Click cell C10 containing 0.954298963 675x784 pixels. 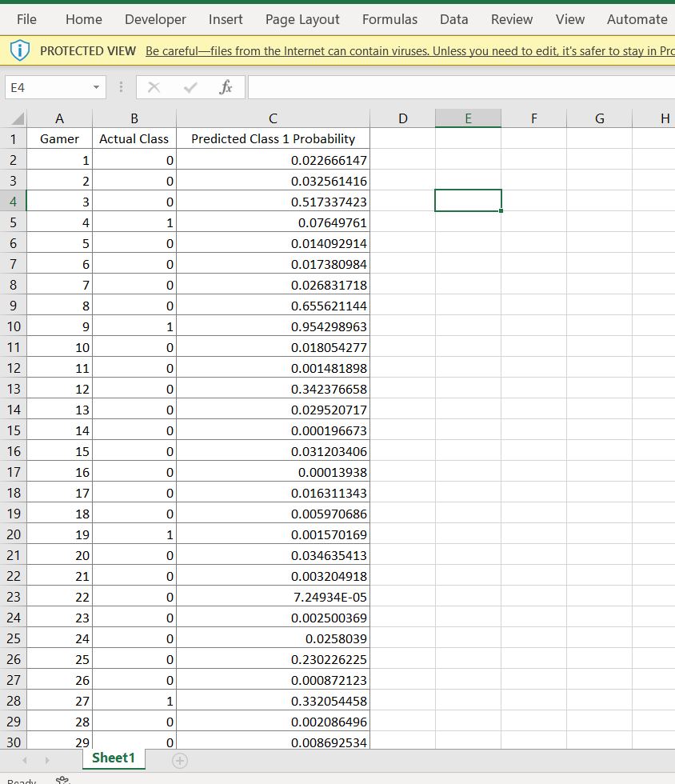pos(272,326)
